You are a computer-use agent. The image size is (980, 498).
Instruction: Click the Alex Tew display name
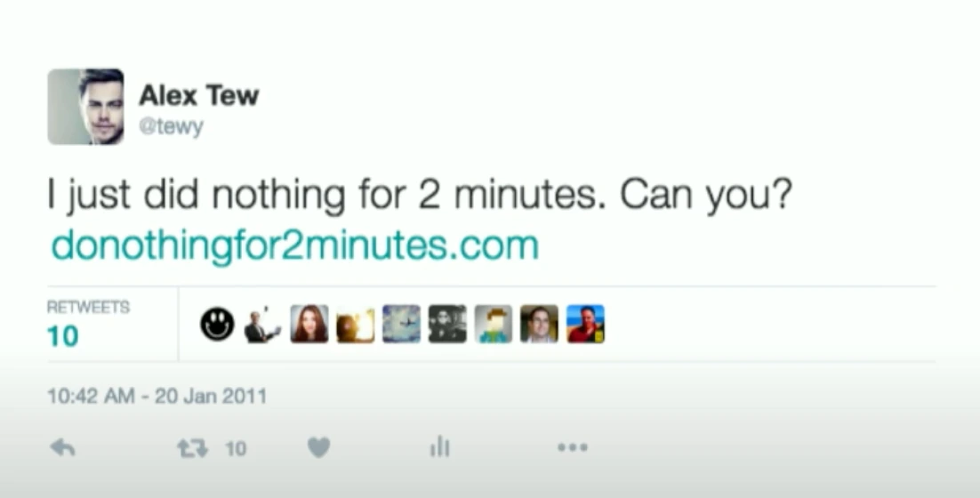(x=198, y=96)
